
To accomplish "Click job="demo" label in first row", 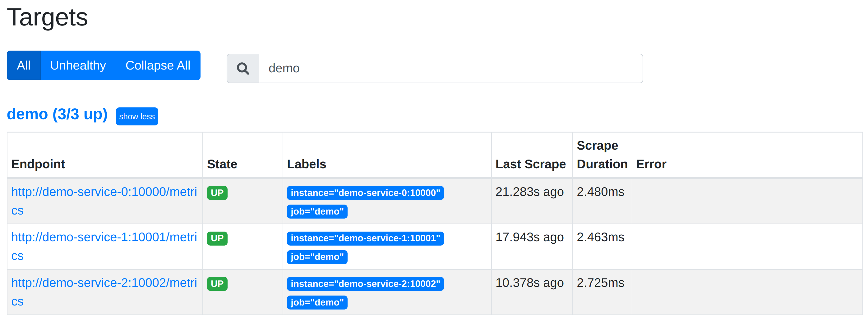I will pyautogui.click(x=317, y=212).
